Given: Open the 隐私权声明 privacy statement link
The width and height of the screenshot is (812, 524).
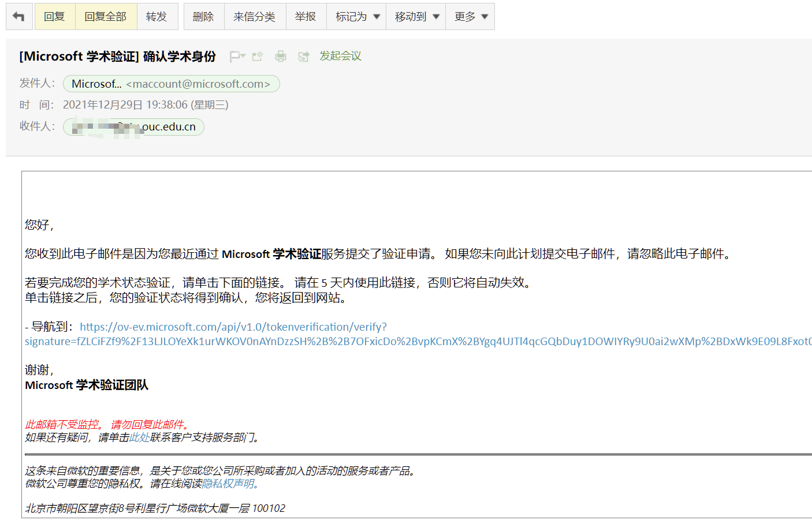Looking at the screenshot, I should [x=228, y=484].
